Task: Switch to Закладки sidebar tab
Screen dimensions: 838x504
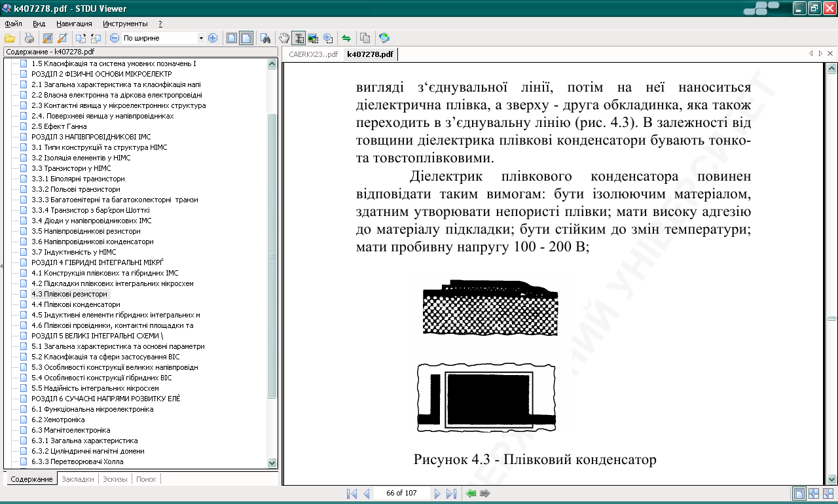Action: [x=77, y=479]
